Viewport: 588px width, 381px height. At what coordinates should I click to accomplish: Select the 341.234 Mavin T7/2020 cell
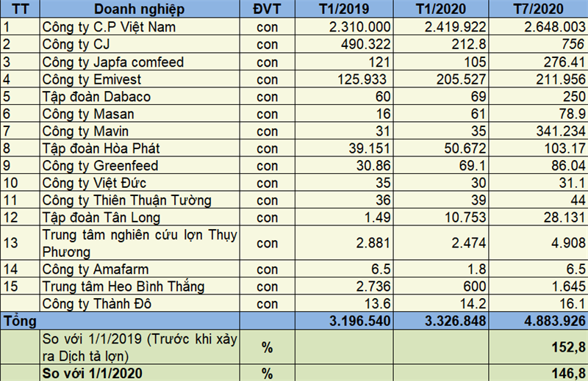(539, 131)
